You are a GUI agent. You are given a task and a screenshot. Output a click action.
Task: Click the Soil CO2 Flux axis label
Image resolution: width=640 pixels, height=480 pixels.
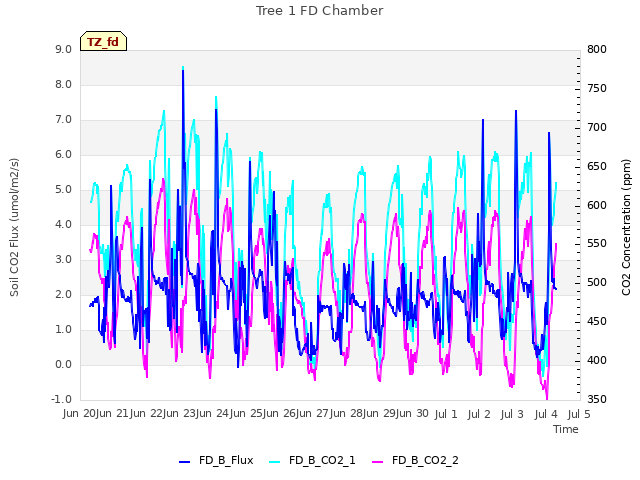[x=14, y=227]
